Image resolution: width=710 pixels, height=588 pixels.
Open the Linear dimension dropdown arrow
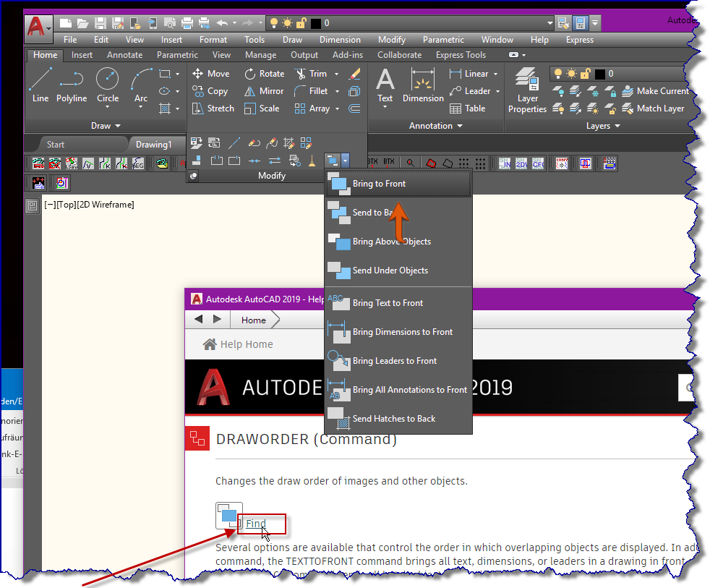pos(496,74)
